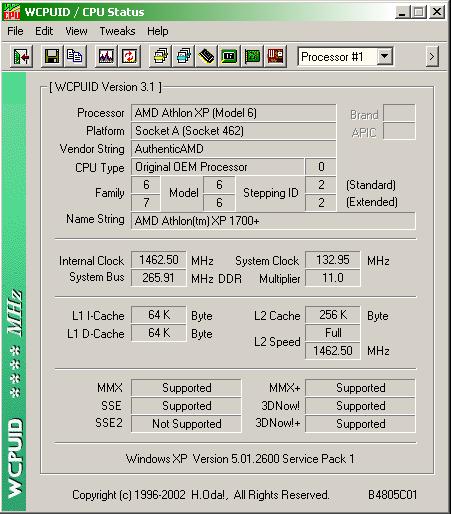Click the CPU Type value 0 box
The image size is (451, 514).
(x=321, y=167)
